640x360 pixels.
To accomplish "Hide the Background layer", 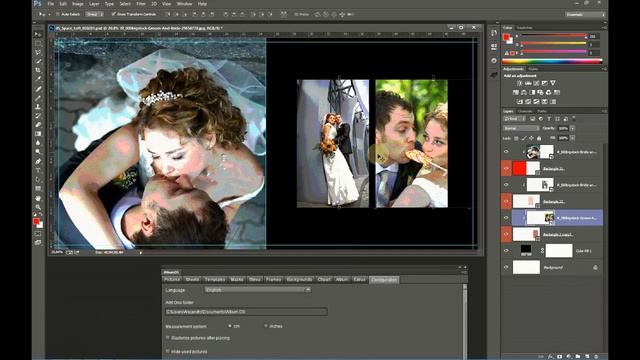I will click(x=506, y=267).
